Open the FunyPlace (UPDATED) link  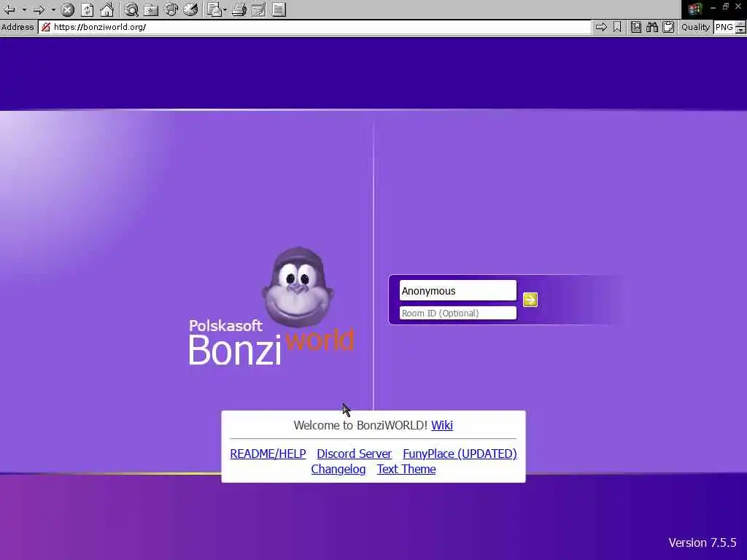click(460, 454)
